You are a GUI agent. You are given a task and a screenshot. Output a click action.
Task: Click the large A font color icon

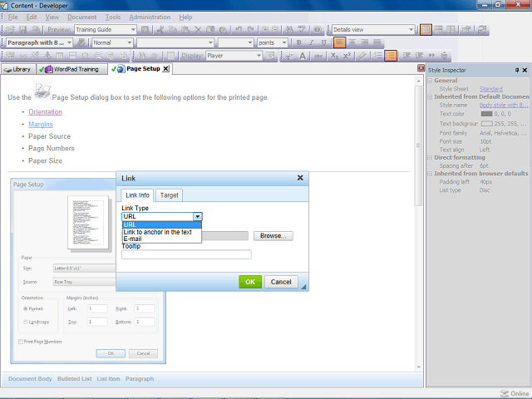303,56
